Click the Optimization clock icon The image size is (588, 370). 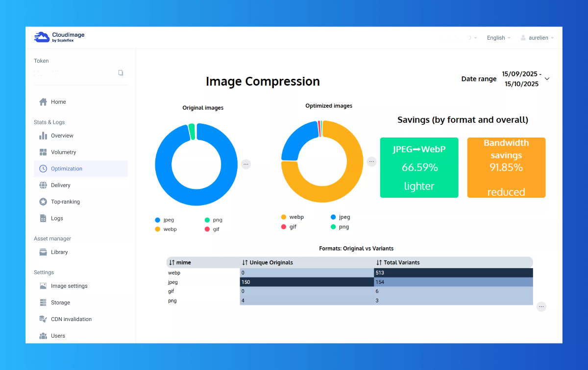[x=43, y=168]
